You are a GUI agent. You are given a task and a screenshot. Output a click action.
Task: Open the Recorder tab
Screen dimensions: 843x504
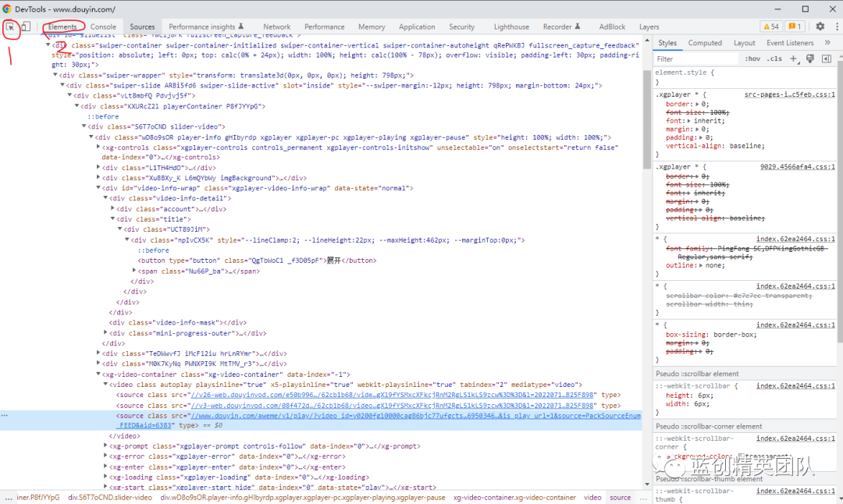[561, 27]
